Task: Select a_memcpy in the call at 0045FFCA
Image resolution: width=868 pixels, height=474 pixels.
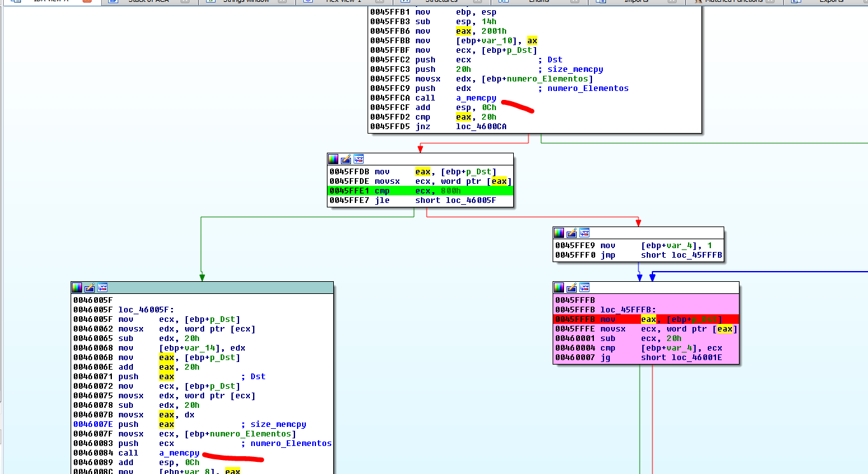Action: point(476,98)
